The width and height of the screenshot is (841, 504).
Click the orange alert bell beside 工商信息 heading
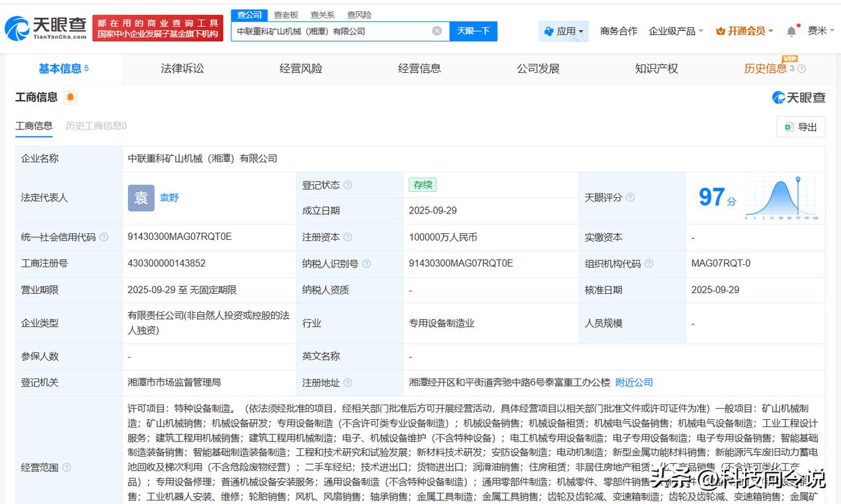(x=70, y=97)
